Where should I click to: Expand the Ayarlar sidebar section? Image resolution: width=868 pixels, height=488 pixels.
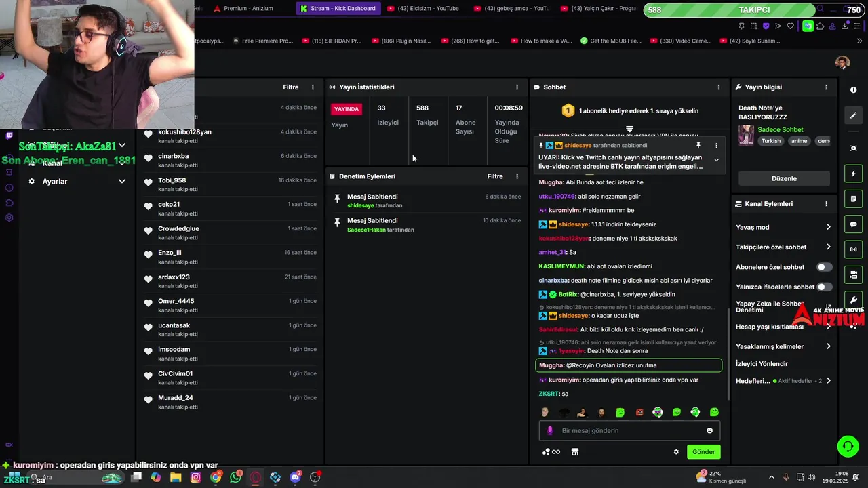(122, 182)
